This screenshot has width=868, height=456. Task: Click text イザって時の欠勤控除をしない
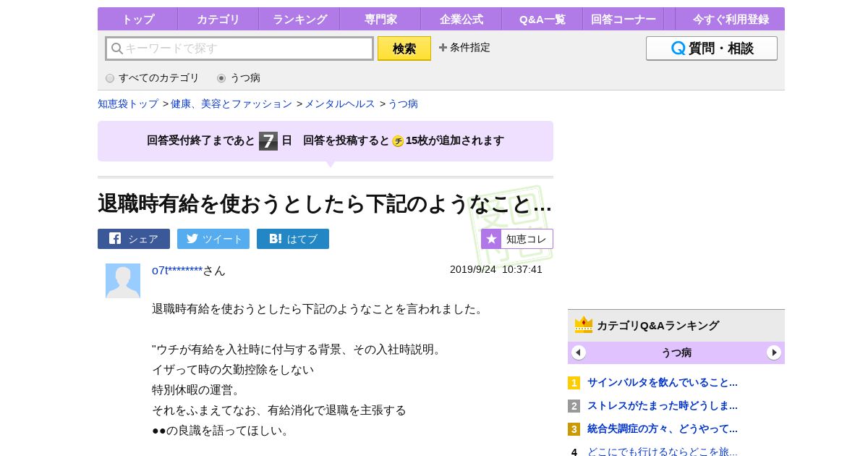233,369
